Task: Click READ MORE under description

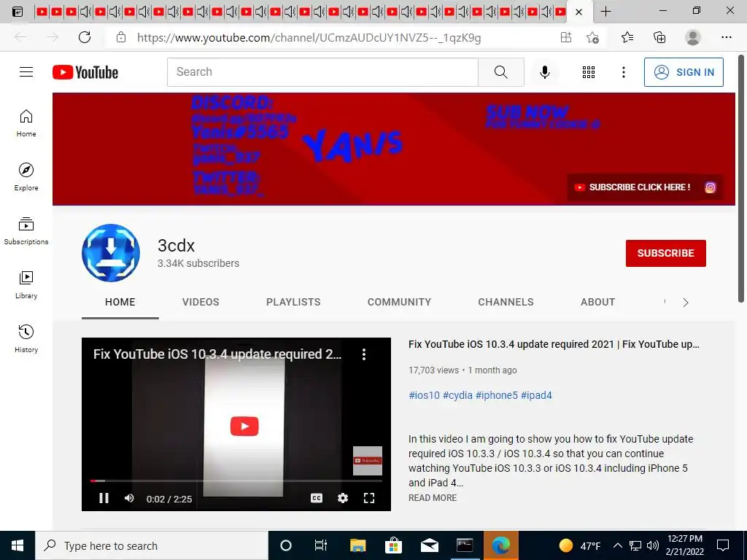Action: click(433, 497)
